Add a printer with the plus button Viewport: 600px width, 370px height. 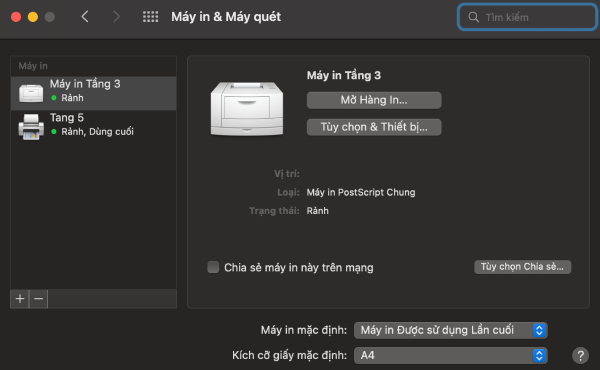tap(20, 298)
